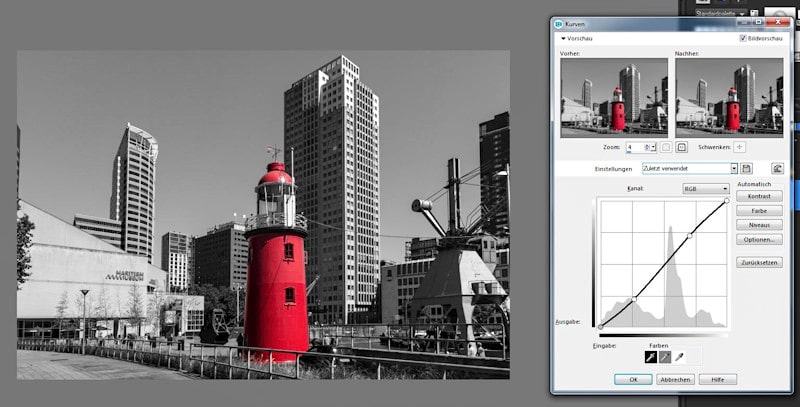The image size is (800, 407).
Task: Click the middle curve control point
Action: coord(689,236)
